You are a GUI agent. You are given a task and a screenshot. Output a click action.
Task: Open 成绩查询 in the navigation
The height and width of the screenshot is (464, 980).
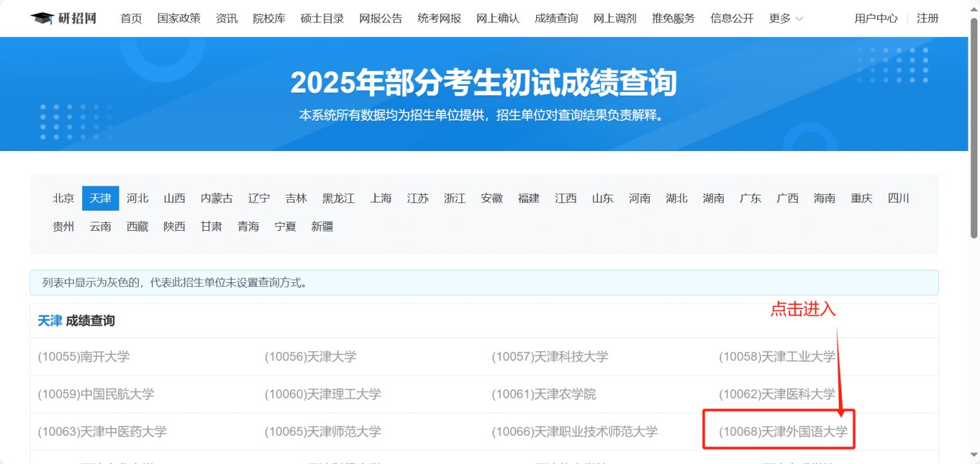[556, 19]
